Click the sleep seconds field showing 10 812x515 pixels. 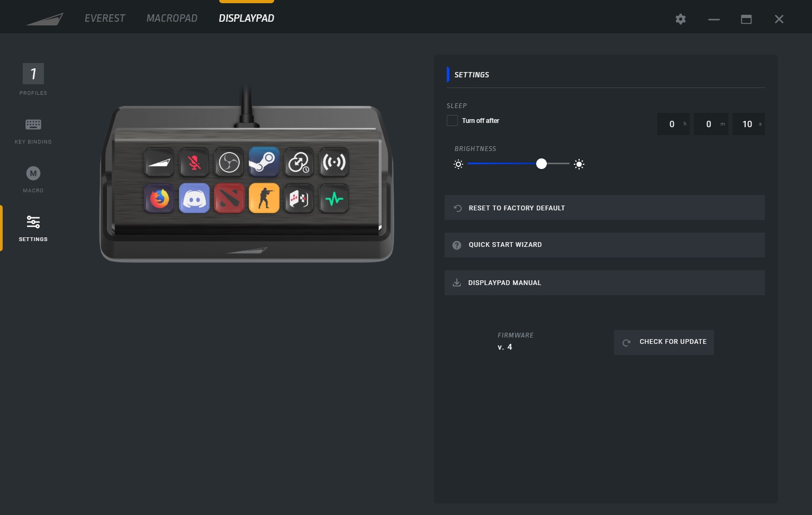coord(748,124)
